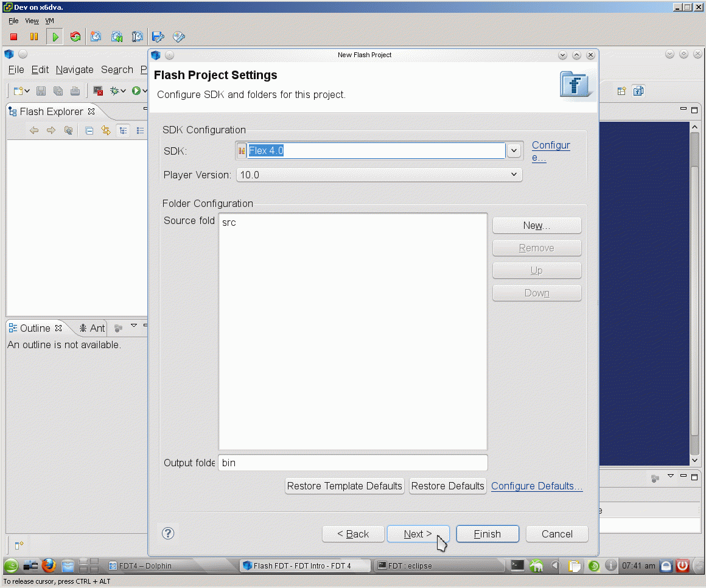
Task: Click the Next button
Action: [418, 534]
